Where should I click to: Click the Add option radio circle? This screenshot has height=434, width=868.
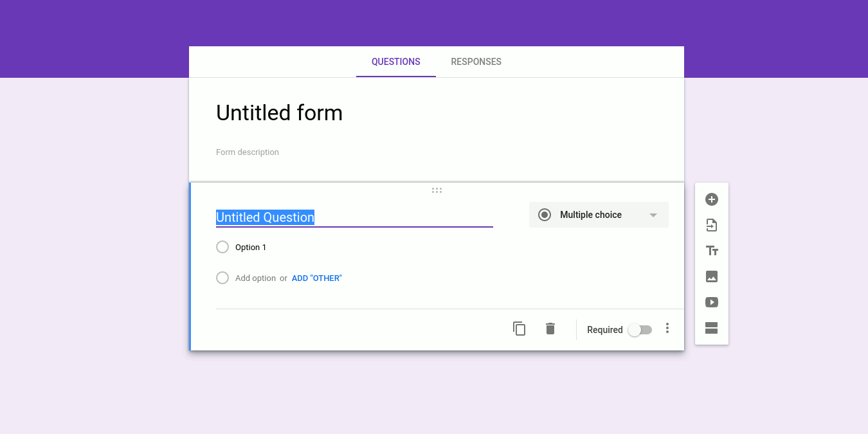tap(222, 278)
